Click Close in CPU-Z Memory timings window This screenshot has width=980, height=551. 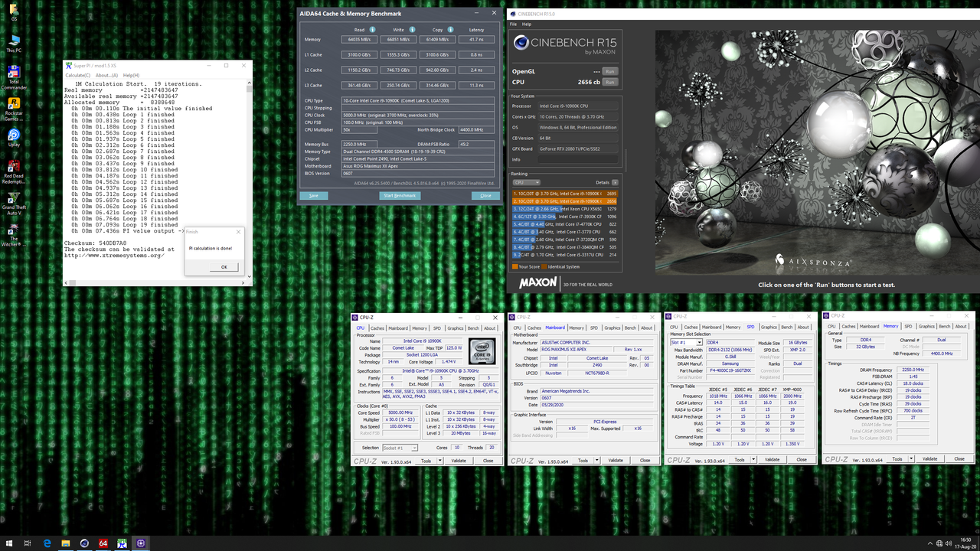[959, 458]
